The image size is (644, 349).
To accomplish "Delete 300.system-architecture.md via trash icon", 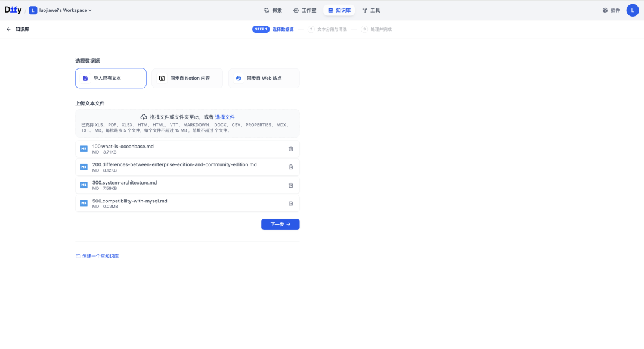I will [x=290, y=185].
